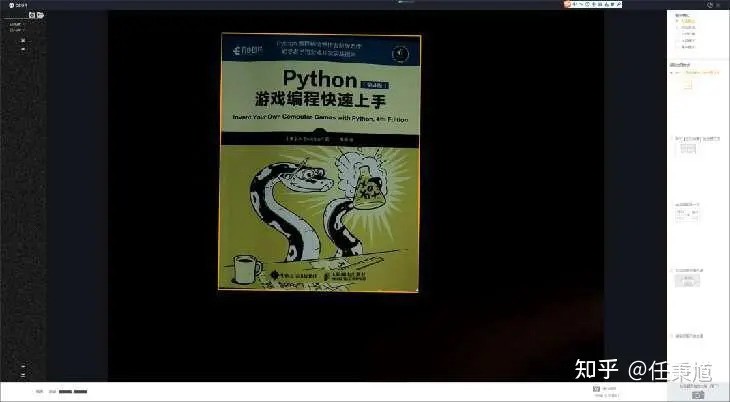Click the folder icon in the top-left panel header
Image resolution: width=730 pixels, height=402 pixels.
(x=40, y=15)
